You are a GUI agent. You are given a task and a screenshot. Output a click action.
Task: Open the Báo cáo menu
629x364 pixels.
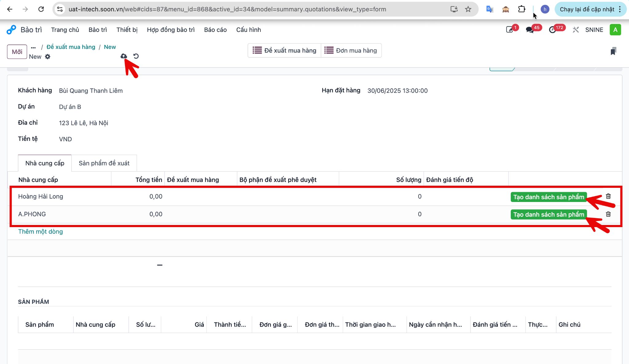(x=215, y=30)
